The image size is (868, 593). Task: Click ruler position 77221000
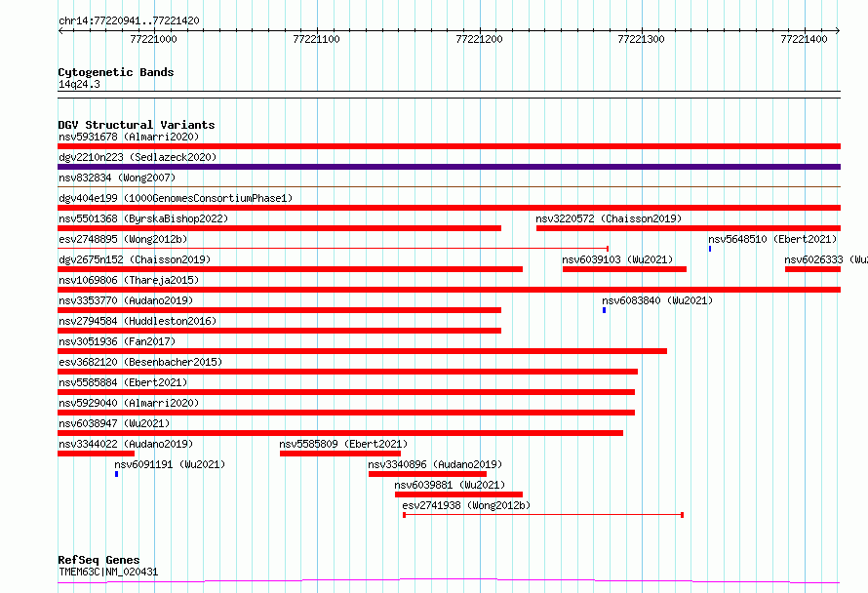pos(153,39)
